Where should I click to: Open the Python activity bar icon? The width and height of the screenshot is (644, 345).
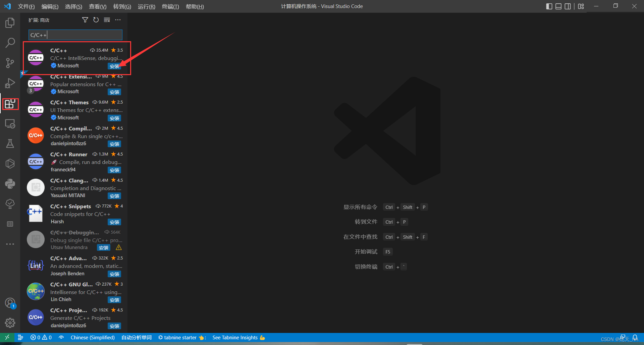tap(10, 183)
